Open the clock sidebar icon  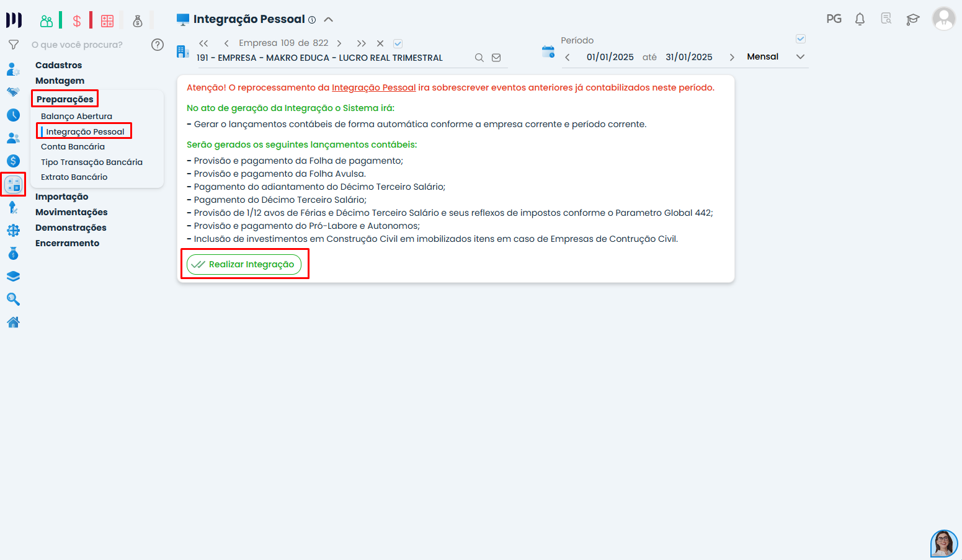[x=13, y=115]
